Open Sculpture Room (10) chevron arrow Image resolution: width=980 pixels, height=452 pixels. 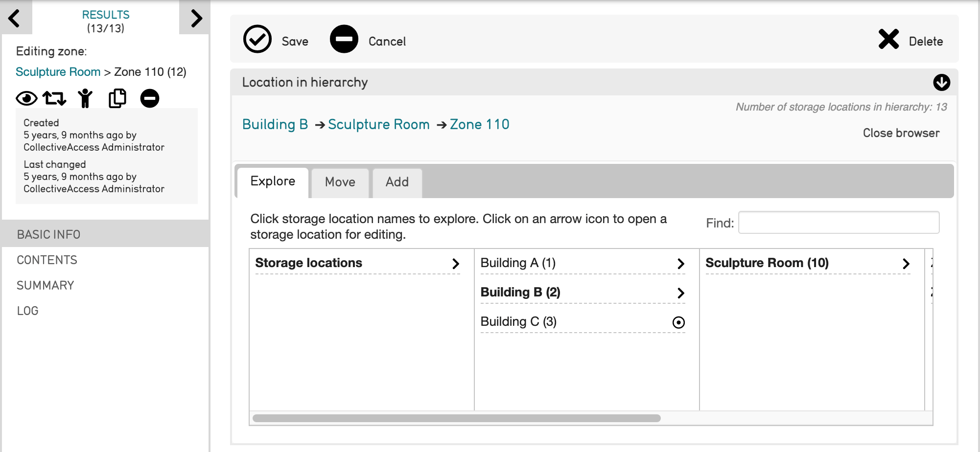pos(906,264)
